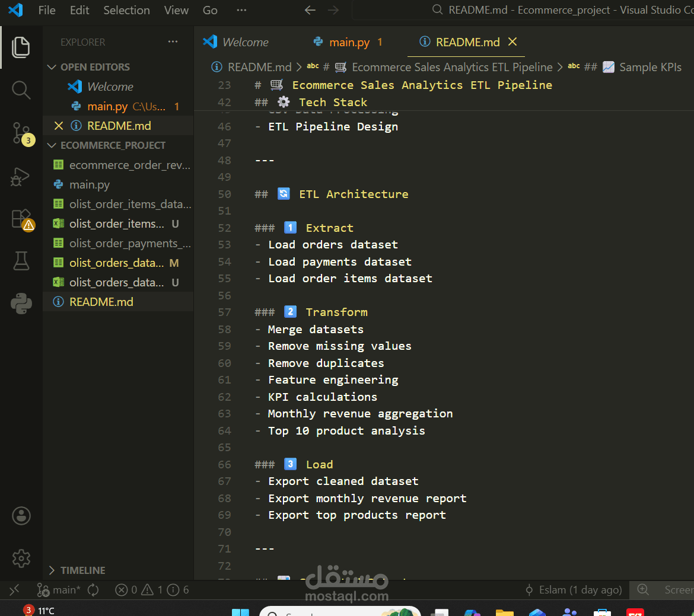694x616 pixels.
Task: Open the File menu
Action: click(x=47, y=9)
